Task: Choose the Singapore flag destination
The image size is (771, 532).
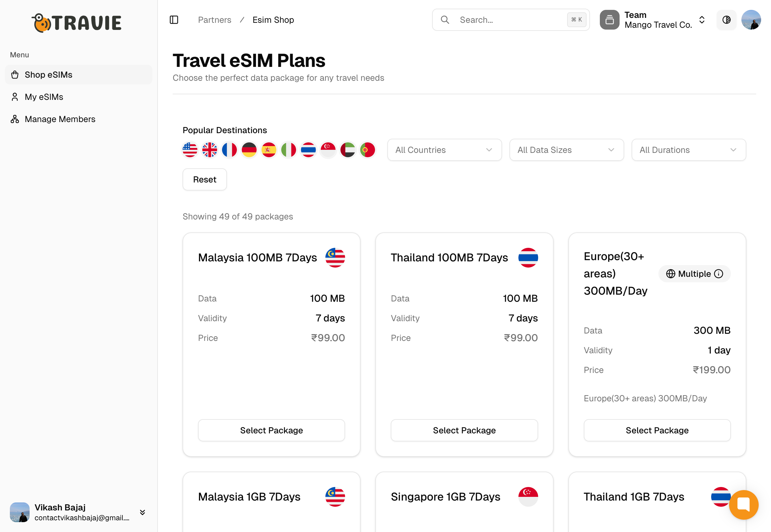Action: pos(328,150)
